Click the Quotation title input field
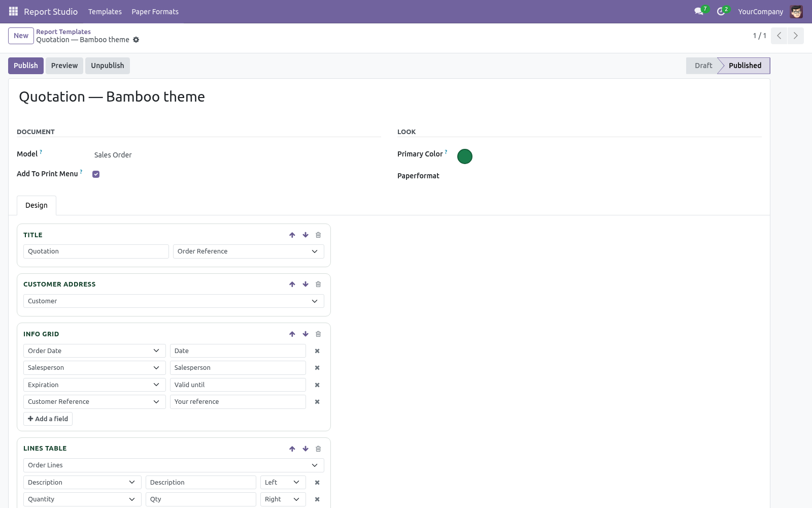Viewport: 812px width, 508px height. 96,251
